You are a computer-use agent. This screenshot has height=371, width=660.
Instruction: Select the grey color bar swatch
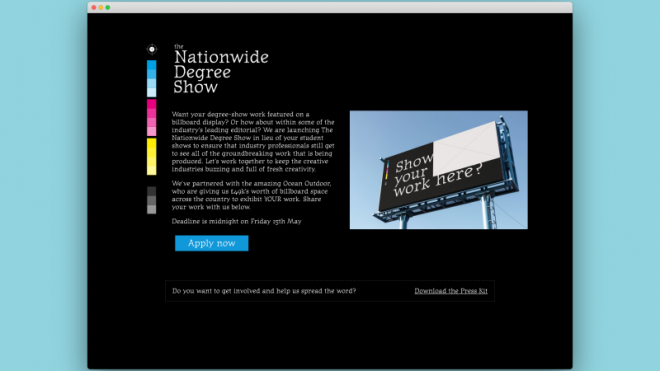152,200
